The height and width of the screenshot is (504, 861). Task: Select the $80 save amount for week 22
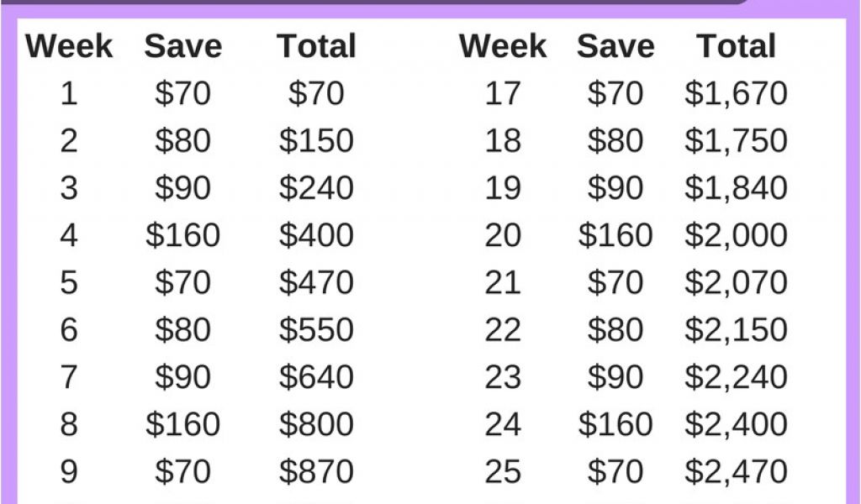tap(615, 329)
